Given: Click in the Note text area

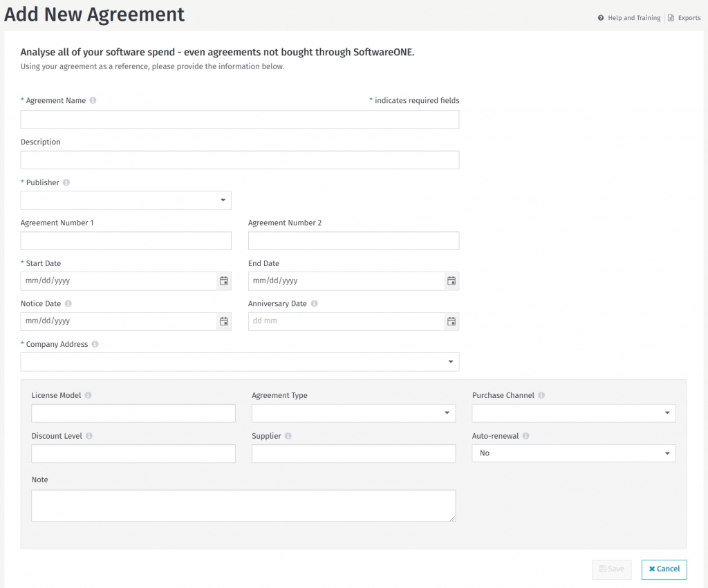Looking at the screenshot, I should 243,506.
